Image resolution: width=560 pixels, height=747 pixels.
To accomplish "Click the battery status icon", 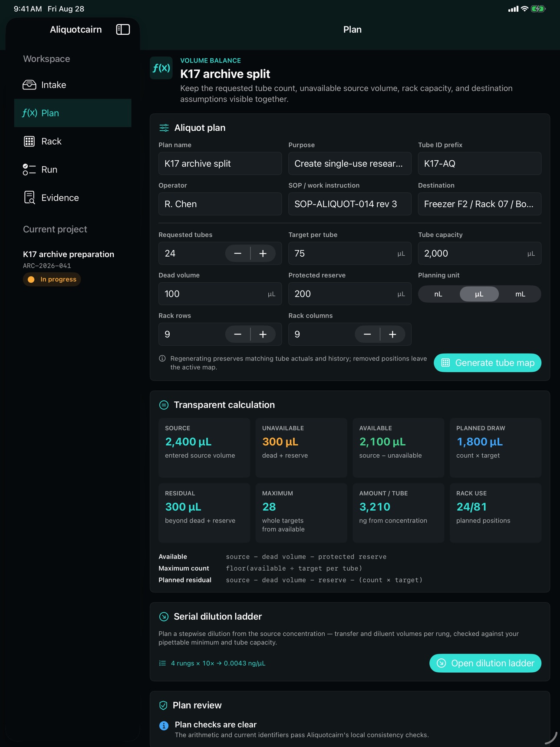I will [538, 9].
